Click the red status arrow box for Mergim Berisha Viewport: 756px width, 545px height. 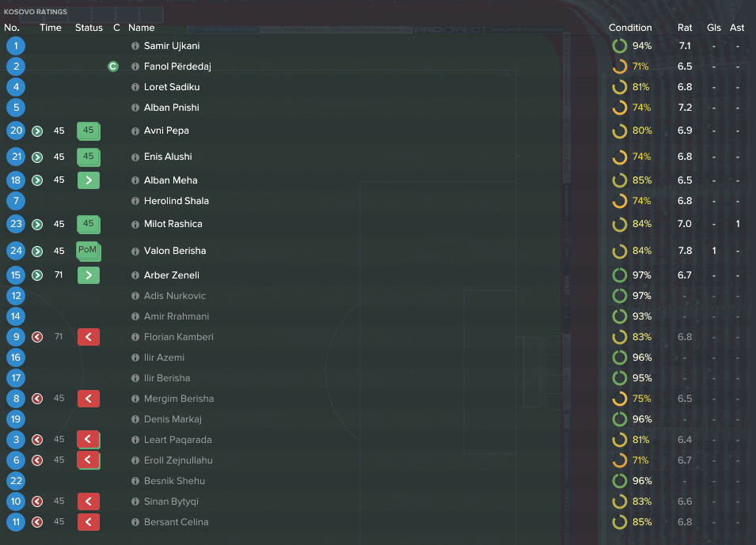tap(89, 399)
